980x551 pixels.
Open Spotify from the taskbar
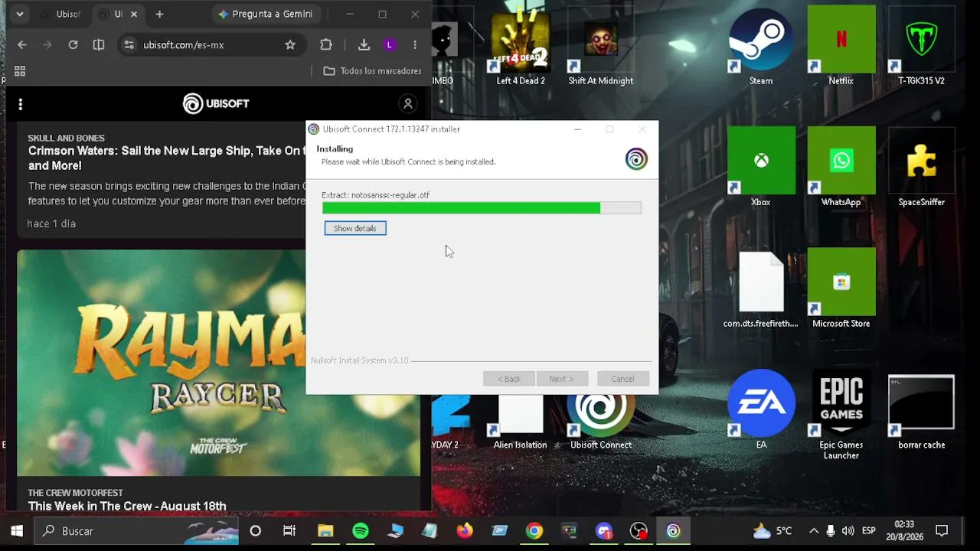[x=361, y=531]
